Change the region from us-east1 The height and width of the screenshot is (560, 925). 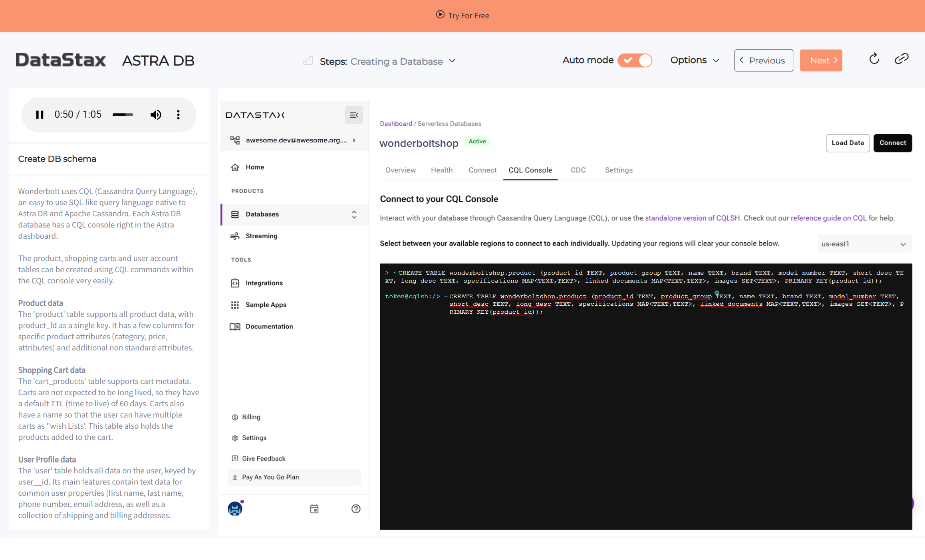(x=864, y=243)
